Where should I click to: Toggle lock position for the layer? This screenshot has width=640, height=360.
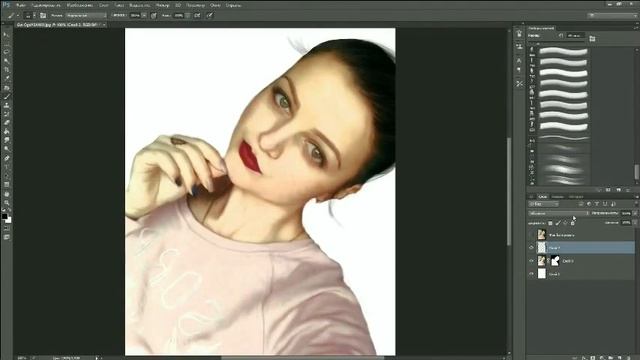(565, 223)
